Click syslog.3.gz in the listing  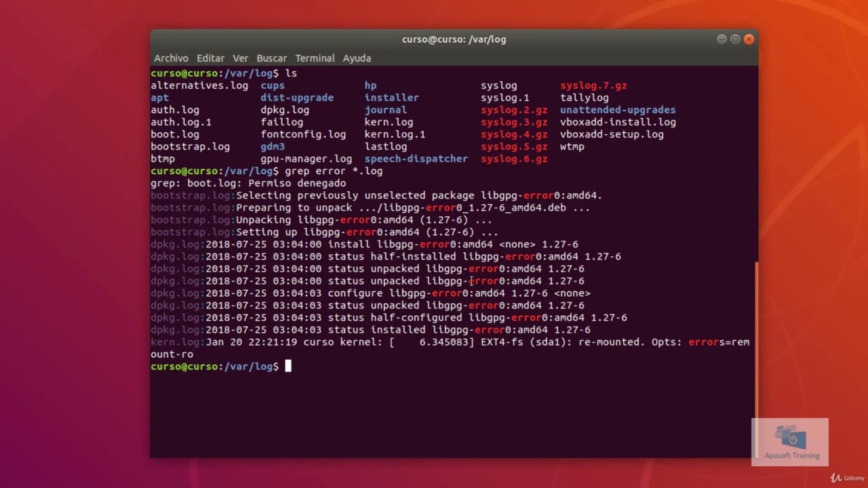coord(514,122)
